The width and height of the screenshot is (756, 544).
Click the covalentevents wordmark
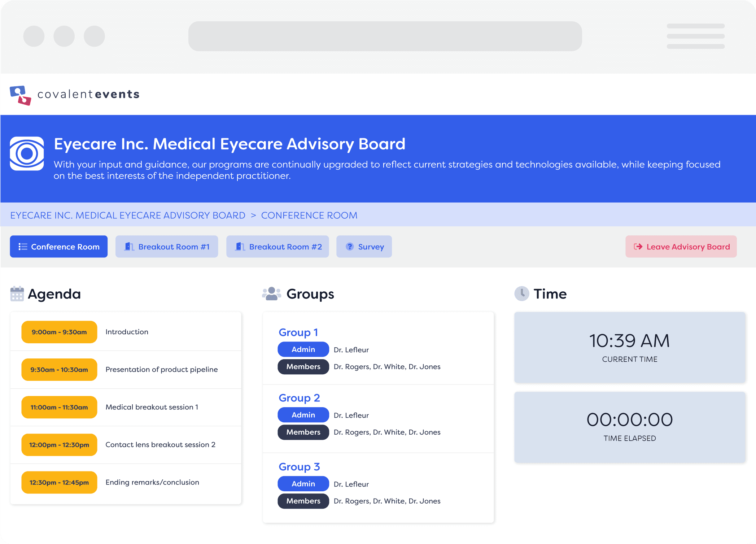[x=88, y=94]
